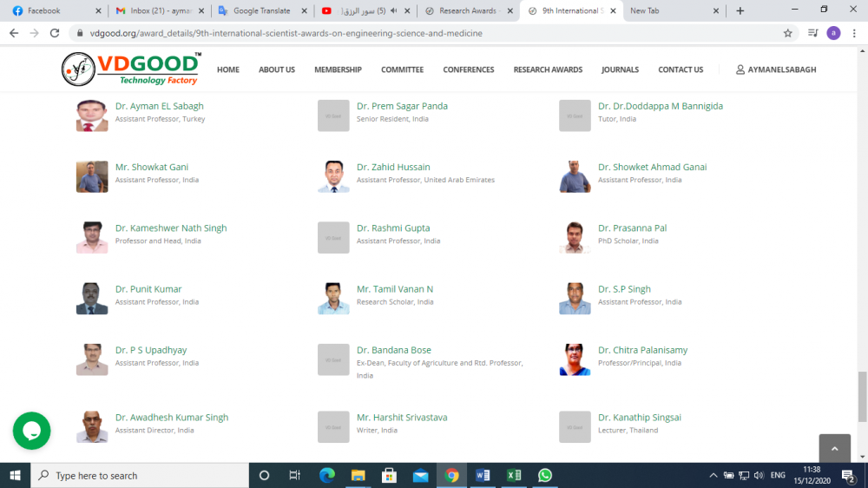Open Dr. Showket Ahmad Ganai profile link
The width and height of the screenshot is (868, 488).
point(652,167)
